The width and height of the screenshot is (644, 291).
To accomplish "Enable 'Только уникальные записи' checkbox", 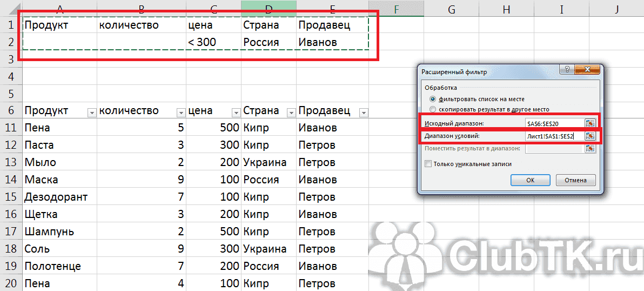I will point(428,164).
